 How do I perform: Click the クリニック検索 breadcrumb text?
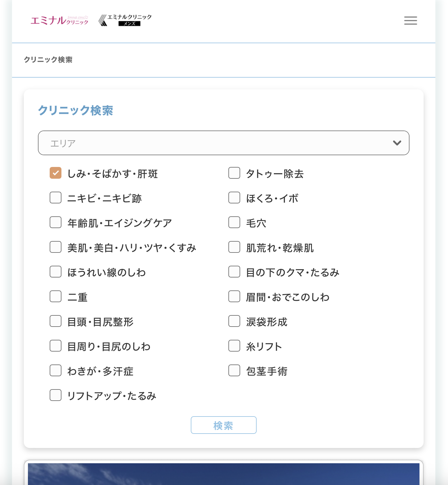point(48,60)
